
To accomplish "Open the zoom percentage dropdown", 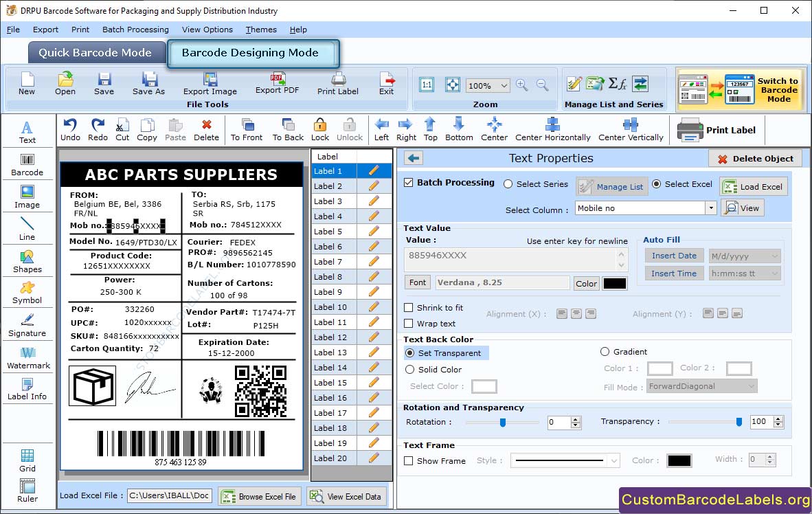I will [x=504, y=85].
